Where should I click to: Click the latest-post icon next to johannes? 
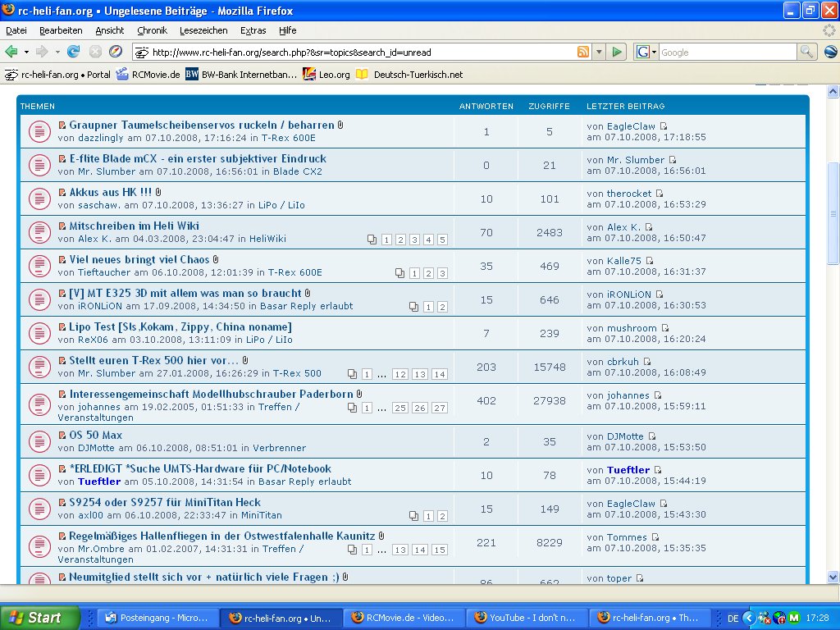657,395
